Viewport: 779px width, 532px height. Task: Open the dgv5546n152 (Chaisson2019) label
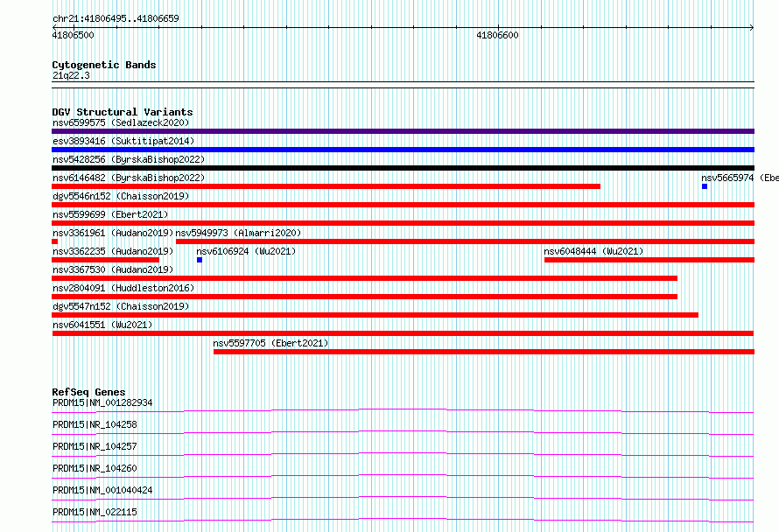(121, 196)
